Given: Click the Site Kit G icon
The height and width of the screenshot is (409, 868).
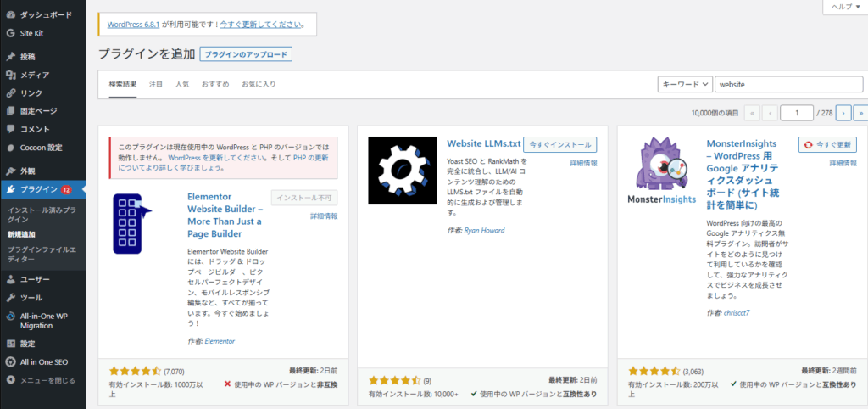Looking at the screenshot, I should point(10,33).
